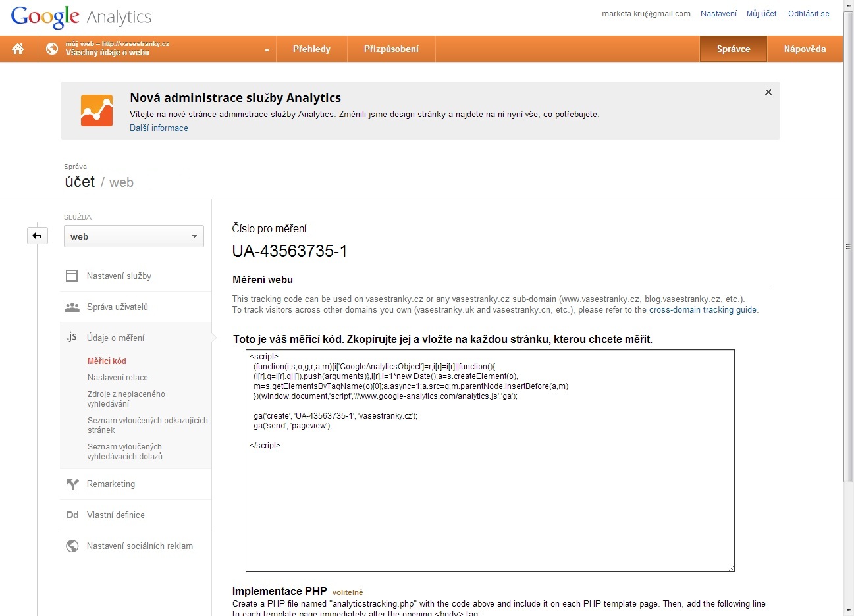Viewport: 854px width, 616px height.
Task: Open the Správce admin tab
Action: (733, 49)
